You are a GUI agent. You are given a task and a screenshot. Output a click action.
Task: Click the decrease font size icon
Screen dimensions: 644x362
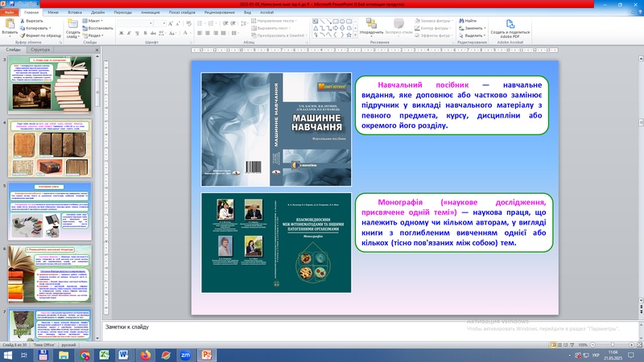178,24
